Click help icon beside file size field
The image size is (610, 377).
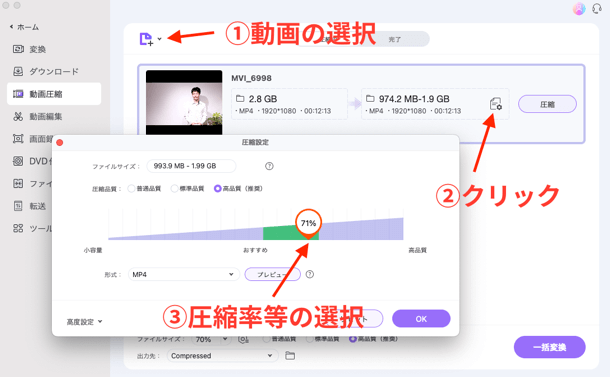click(269, 166)
